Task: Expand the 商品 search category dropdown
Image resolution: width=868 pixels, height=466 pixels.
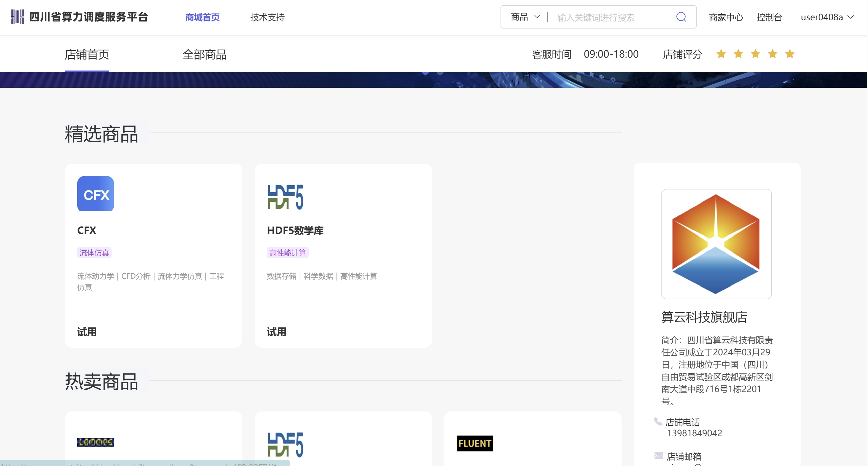Action: (525, 17)
